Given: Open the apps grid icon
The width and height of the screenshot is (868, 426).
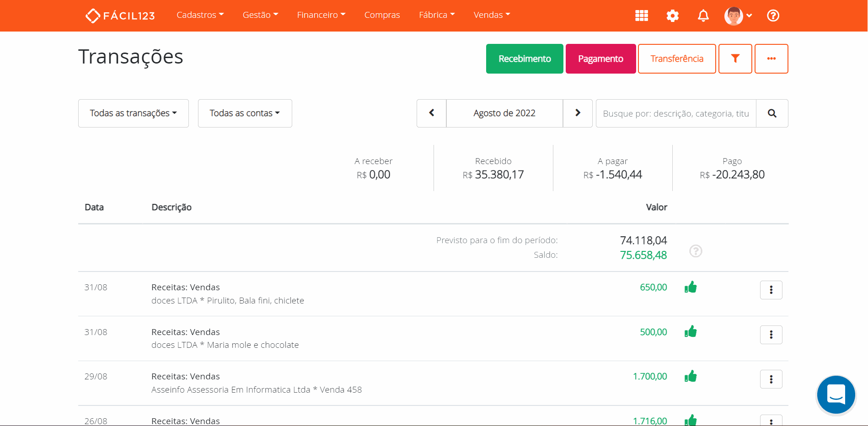Looking at the screenshot, I should 642,16.
